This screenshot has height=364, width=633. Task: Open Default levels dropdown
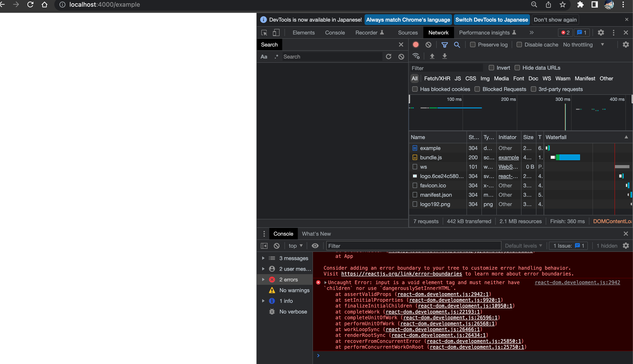point(523,246)
